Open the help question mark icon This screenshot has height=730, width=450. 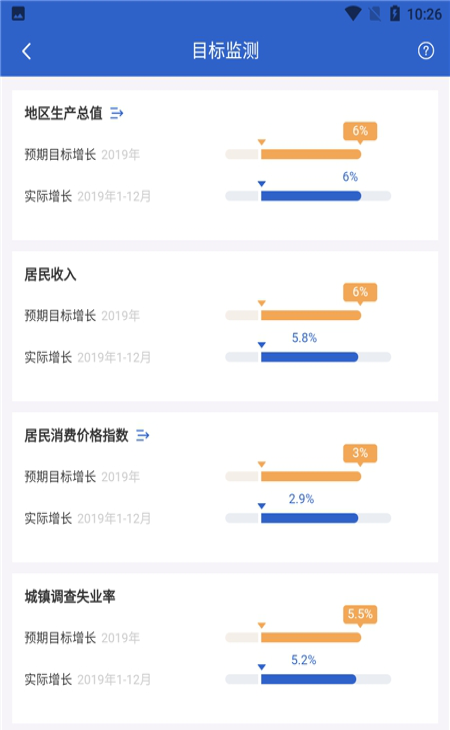coord(426,51)
